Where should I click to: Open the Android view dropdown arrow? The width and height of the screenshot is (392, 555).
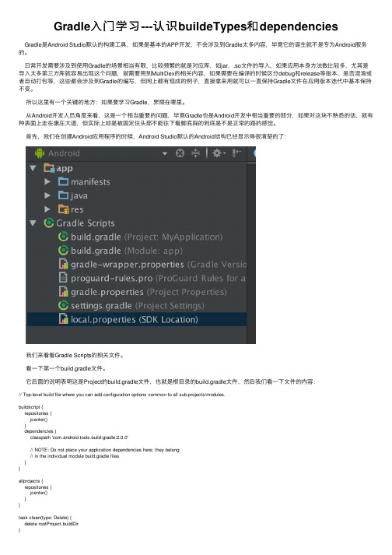click(x=165, y=153)
